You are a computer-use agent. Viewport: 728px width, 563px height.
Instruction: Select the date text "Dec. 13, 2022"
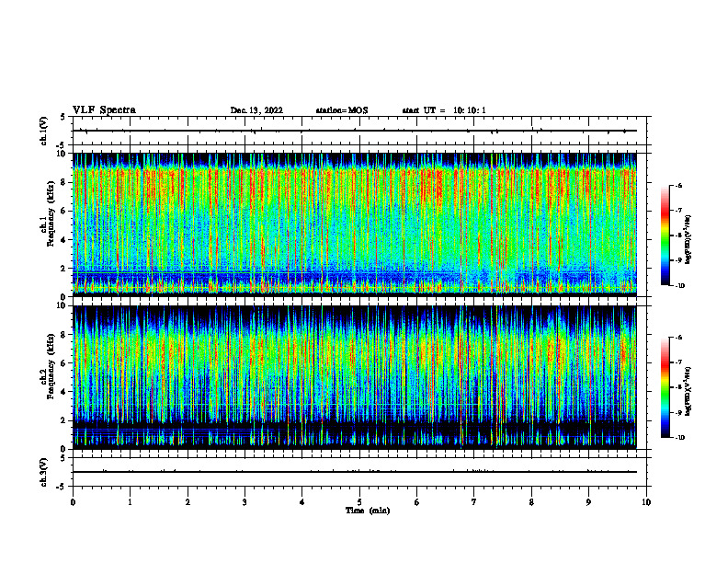[x=256, y=110]
